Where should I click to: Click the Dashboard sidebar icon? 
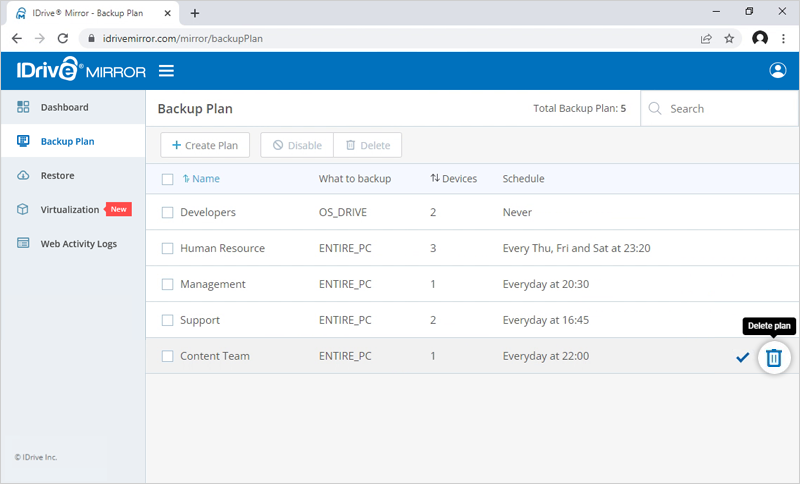(23, 107)
